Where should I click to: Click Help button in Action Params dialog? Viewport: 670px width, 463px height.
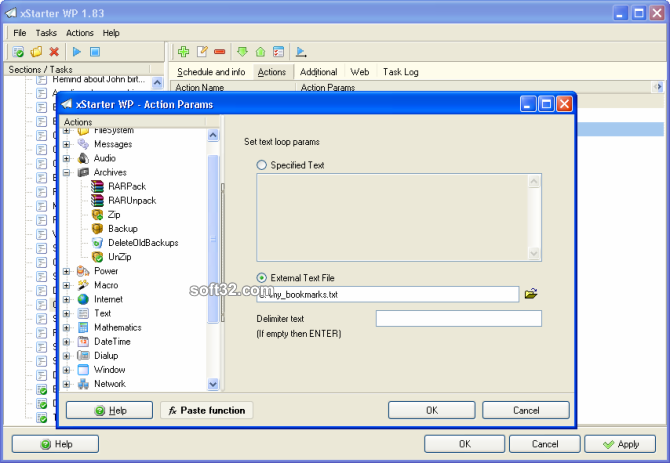(109, 410)
